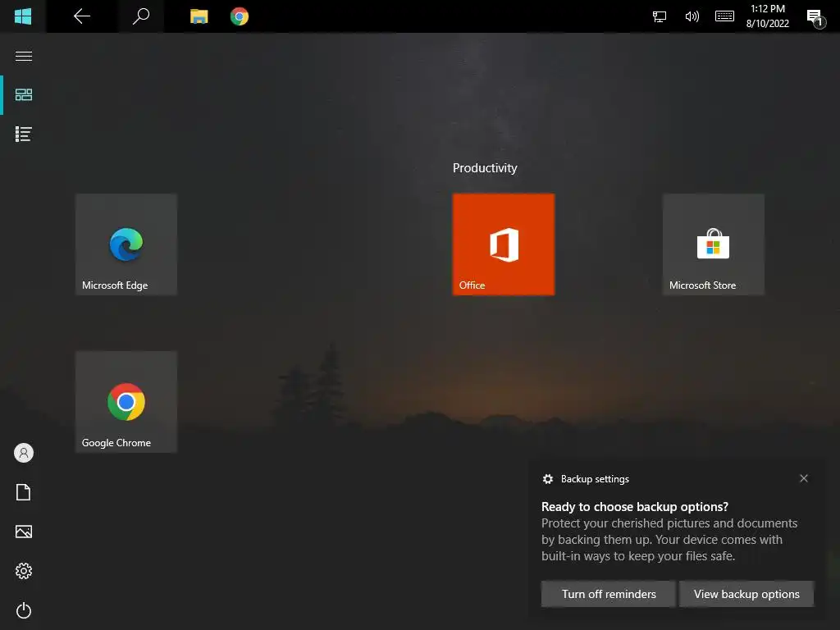This screenshot has height=630, width=840.
Task: Open File Explorer from the taskbar
Action: 199,16
